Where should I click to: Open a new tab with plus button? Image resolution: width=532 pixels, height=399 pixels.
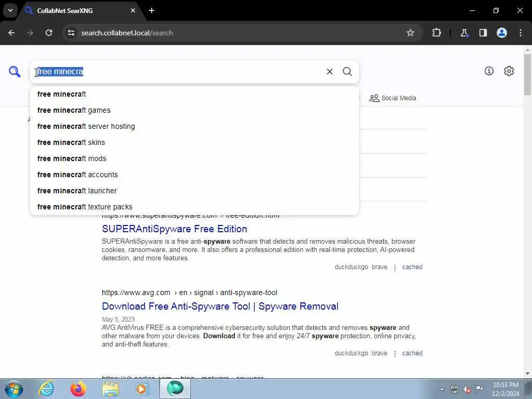pyautogui.click(x=152, y=10)
